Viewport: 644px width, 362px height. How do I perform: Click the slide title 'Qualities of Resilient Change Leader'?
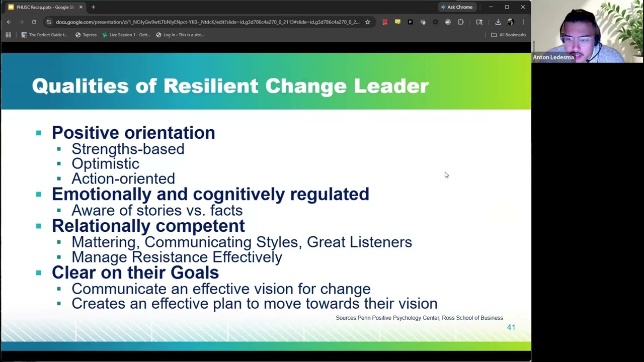(230, 86)
